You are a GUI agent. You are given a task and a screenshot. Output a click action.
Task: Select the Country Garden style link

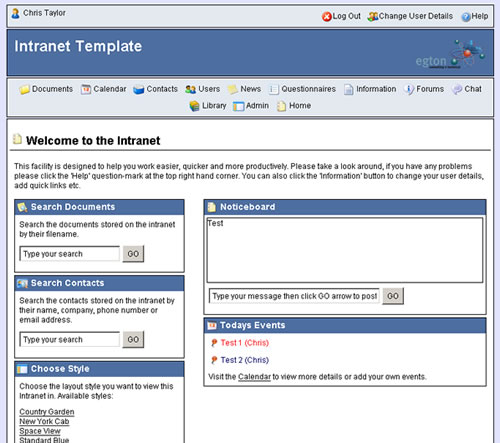coord(47,412)
